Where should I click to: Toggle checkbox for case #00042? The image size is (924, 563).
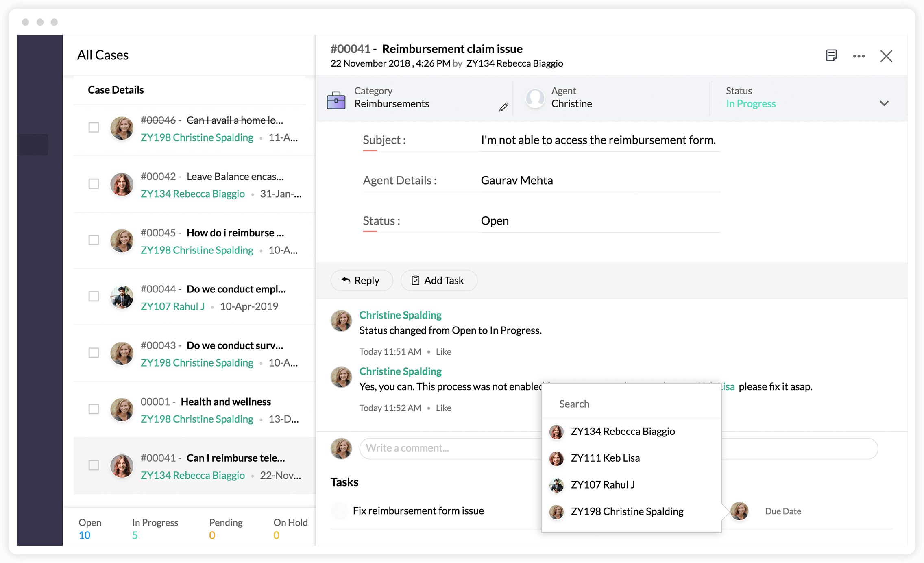tap(94, 183)
